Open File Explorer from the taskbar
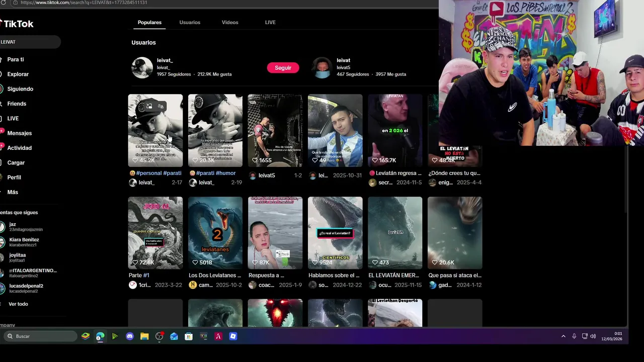 click(x=144, y=336)
